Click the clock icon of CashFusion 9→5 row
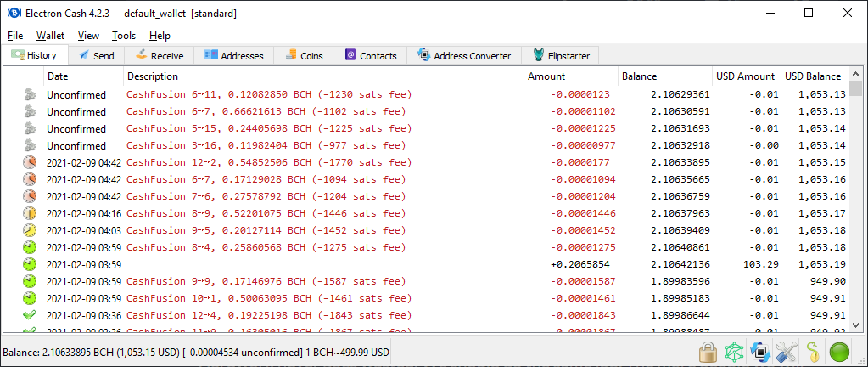 click(x=30, y=230)
